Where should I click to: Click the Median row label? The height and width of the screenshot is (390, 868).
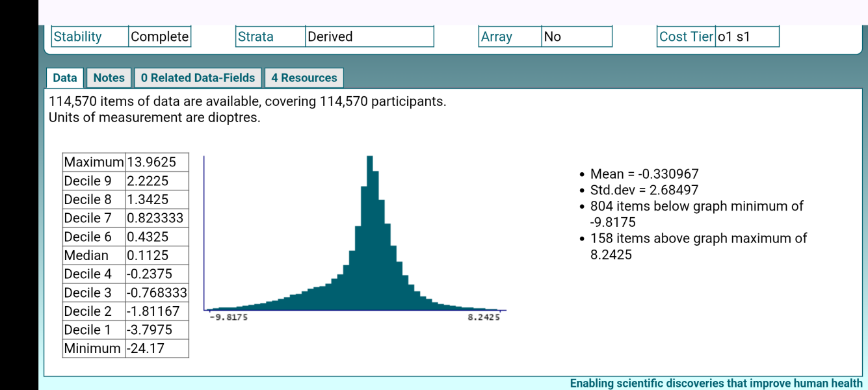point(86,255)
